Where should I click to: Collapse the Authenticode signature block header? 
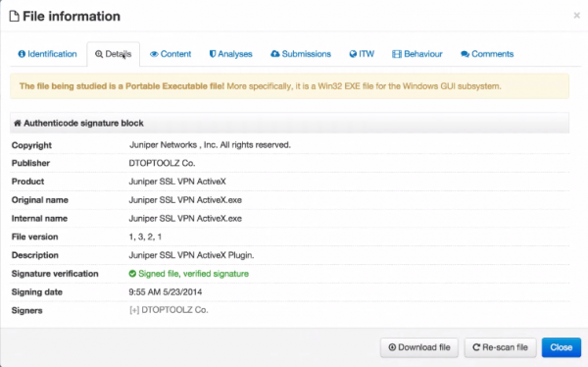pyautogui.click(x=289, y=123)
